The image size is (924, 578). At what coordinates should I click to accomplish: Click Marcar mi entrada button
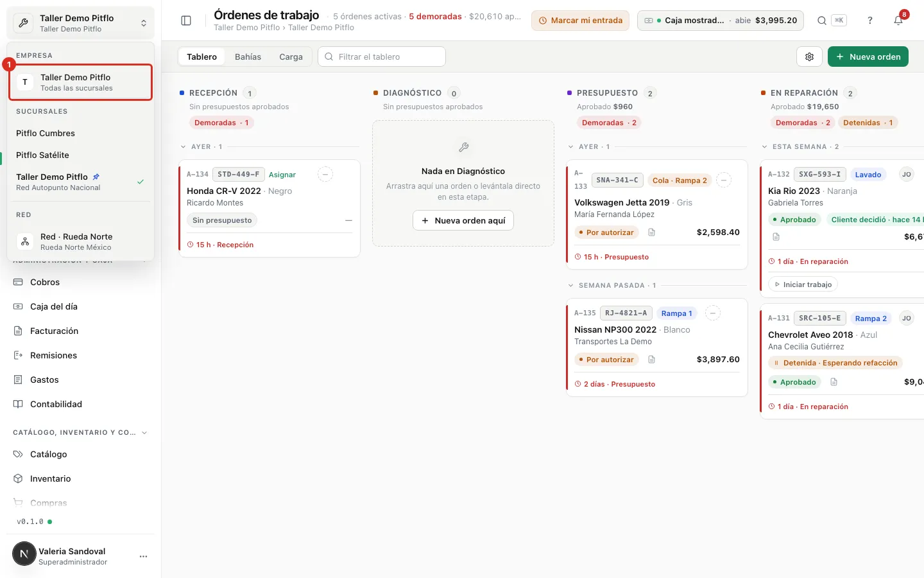click(580, 21)
